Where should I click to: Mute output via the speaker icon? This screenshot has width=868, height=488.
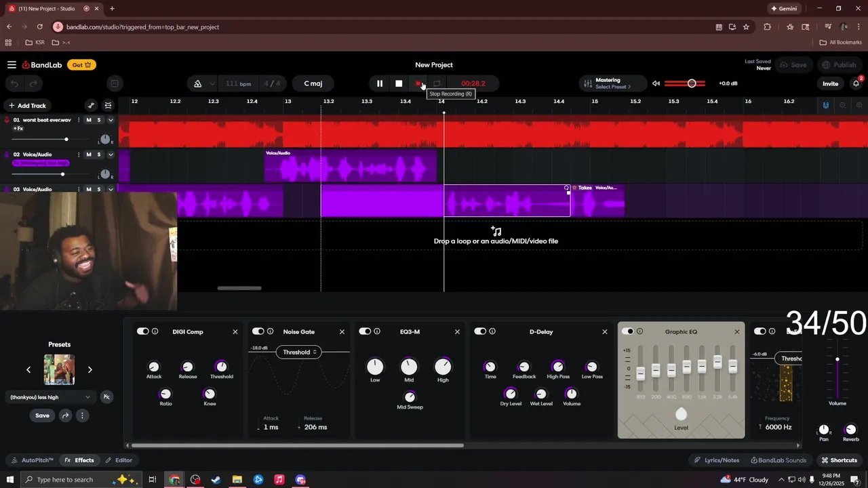click(656, 83)
